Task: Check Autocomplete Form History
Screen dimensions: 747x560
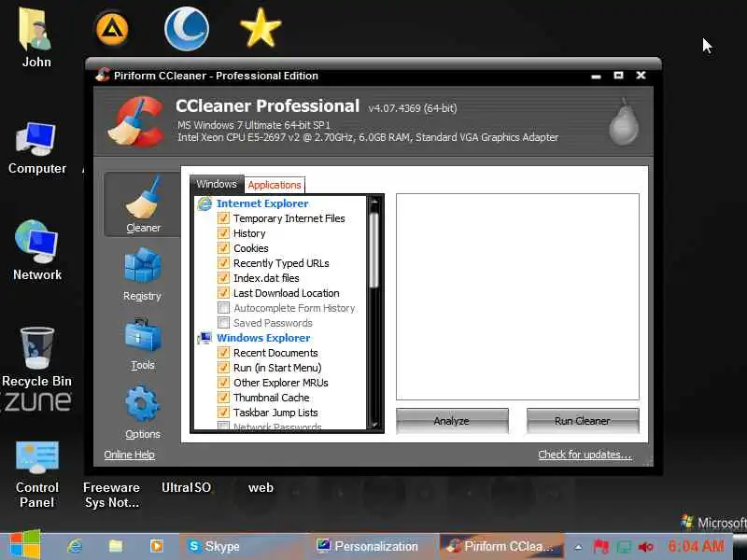Action: click(223, 308)
